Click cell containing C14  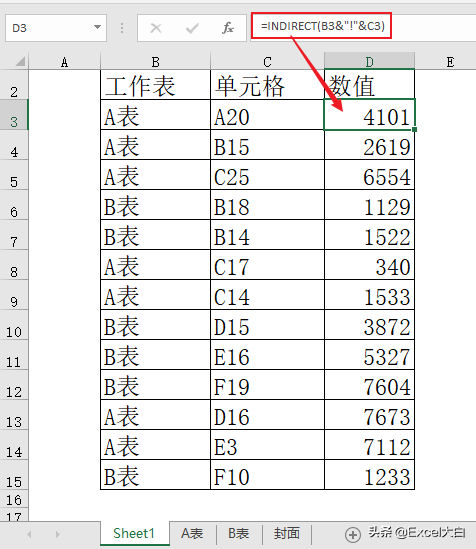(267, 295)
